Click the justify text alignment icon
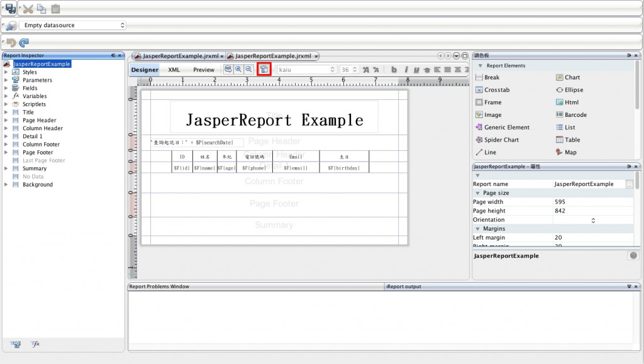This screenshot has height=364, width=644. click(447, 70)
